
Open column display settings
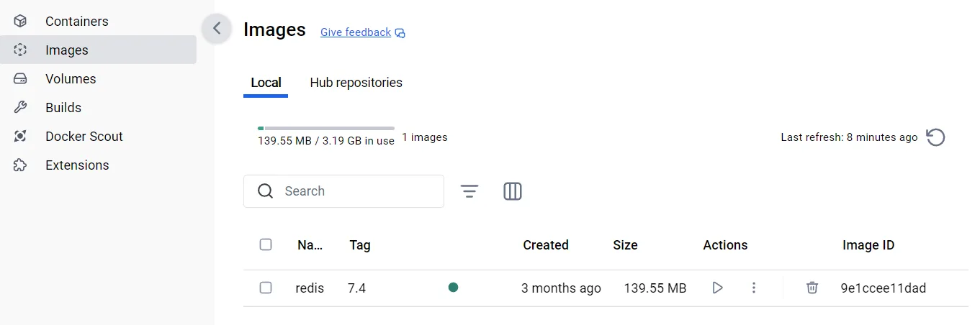click(513, 191)
